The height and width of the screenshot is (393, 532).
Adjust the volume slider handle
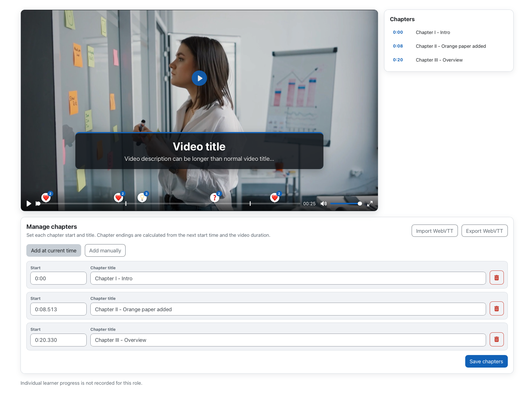(360, 203)
